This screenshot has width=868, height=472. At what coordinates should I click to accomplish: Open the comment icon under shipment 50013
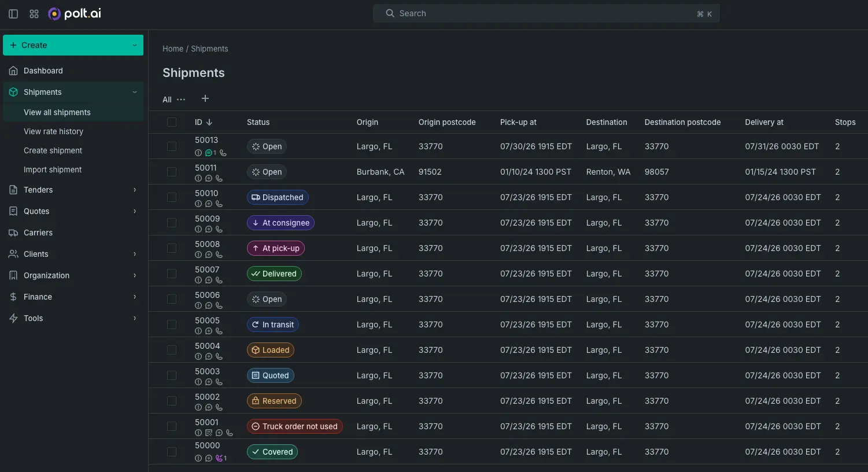209,153
